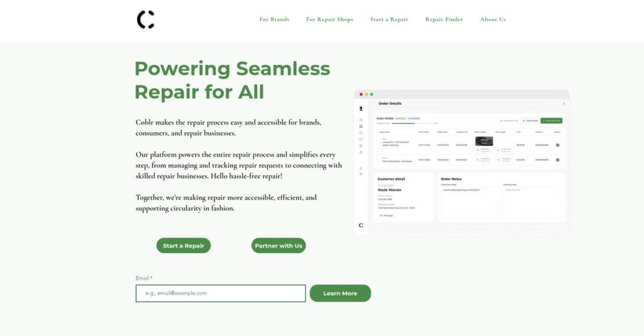Click the paragraph starting 'Coblr makes the repair'
This screenshot has height=336, width=644.
pyautogui.click(x=228, y=128)
